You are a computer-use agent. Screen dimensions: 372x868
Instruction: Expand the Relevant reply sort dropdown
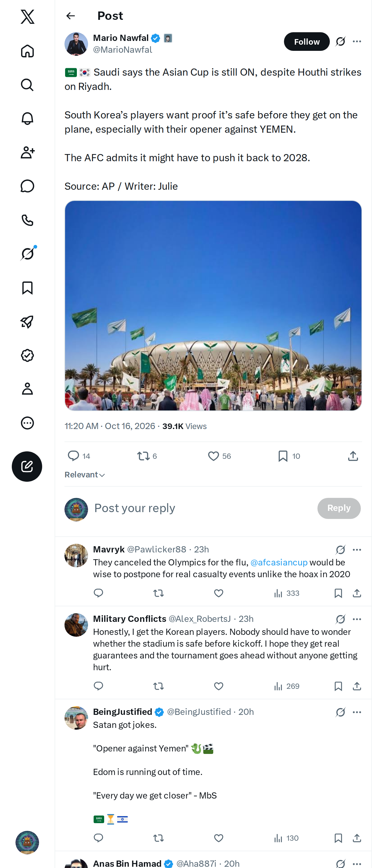(x=85, y=475)
